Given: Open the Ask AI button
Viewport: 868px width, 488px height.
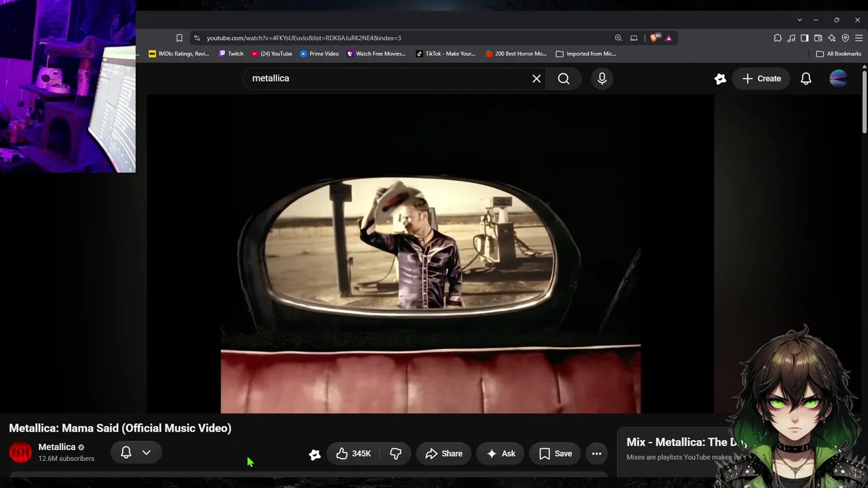Looking at the screenshot, I should coord(500,453).
